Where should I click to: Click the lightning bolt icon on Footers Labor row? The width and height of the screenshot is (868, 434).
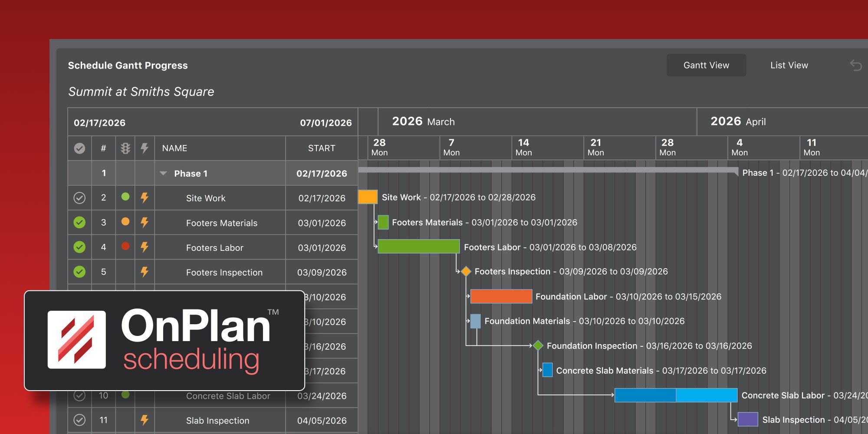coord(145,247)
